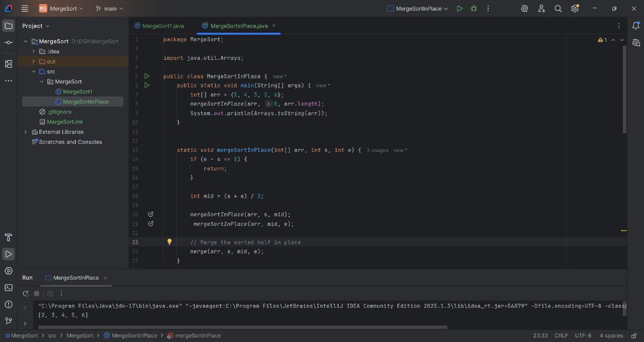The image size is (644, 342).
Task: Collapse the MergeSort root project folder
Action: (x=25, y=41)
